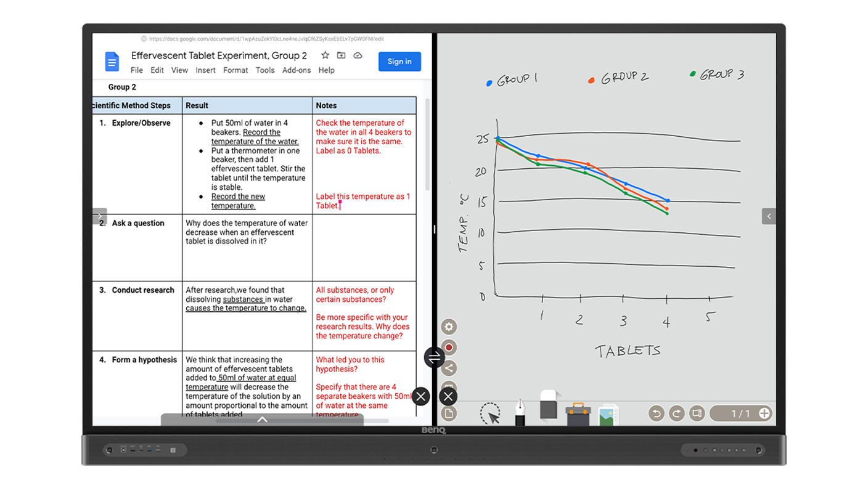Expand the bottom upward chevron bar
Screen dimensions: 868x488
tap(262, 420)
